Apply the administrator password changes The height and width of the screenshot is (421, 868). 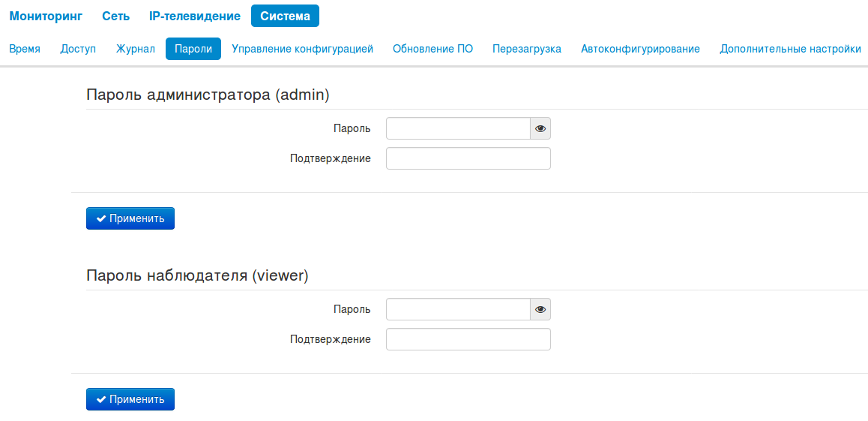(x=130, y=218)
